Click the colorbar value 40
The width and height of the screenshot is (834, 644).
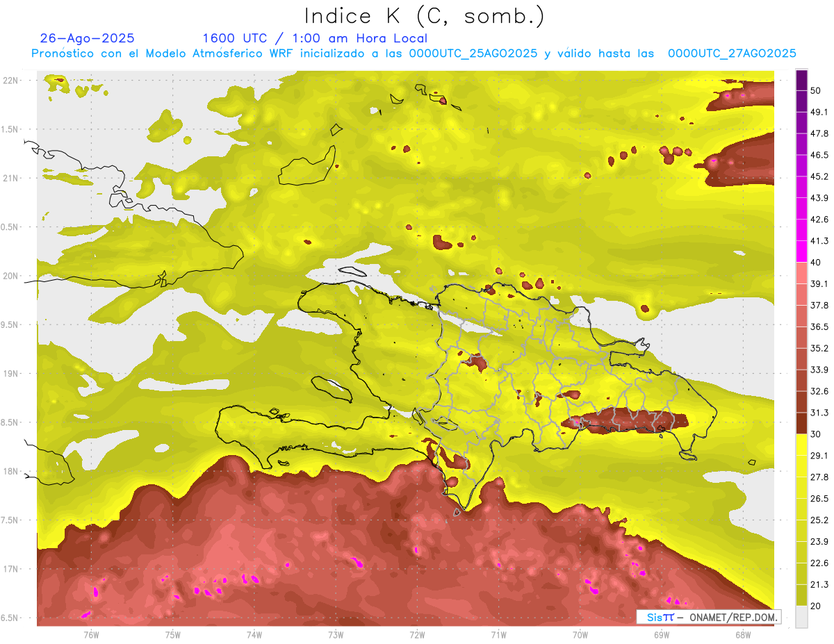816,263
